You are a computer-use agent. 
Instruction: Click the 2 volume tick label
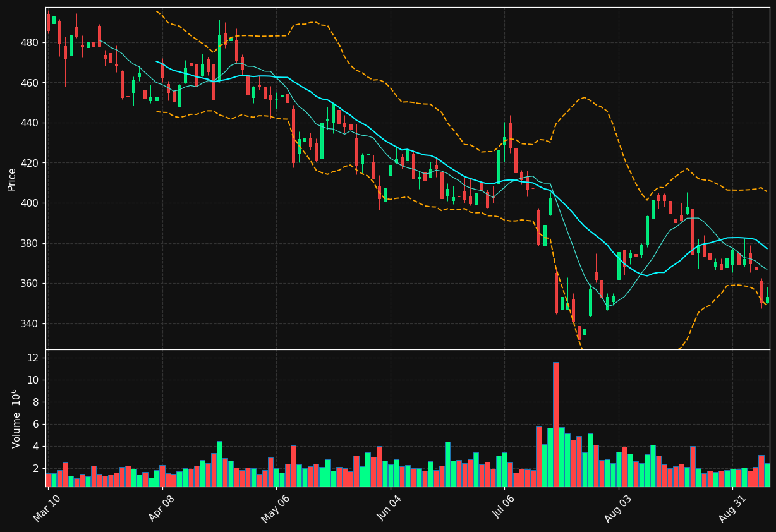pyautogui.click(x=36, y=468)
